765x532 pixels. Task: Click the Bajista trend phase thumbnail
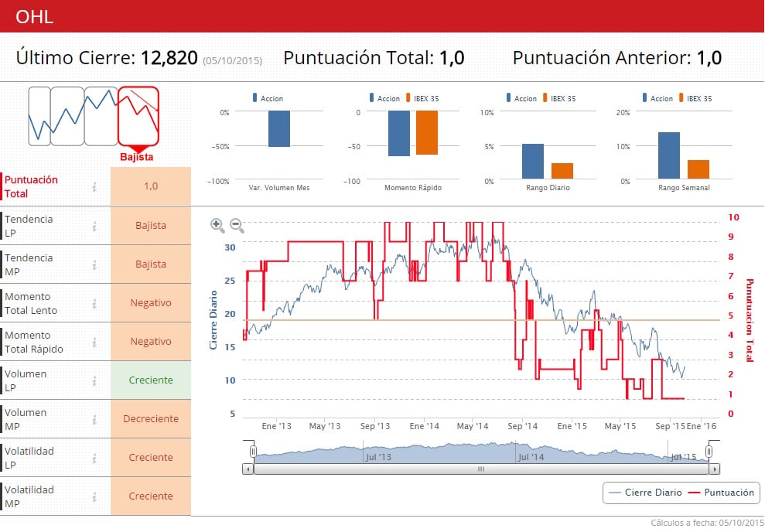[x=138, y=117]
